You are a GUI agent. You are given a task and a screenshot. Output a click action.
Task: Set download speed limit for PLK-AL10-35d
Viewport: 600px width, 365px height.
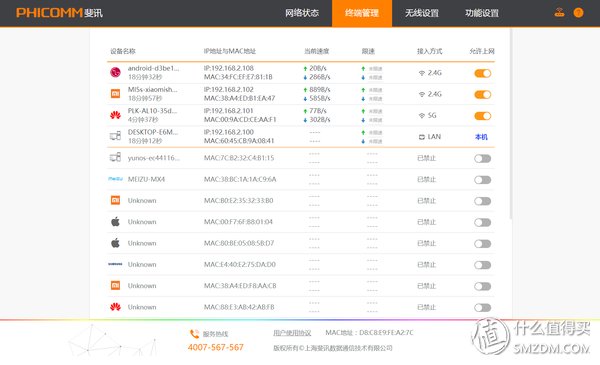pos(375,120)
